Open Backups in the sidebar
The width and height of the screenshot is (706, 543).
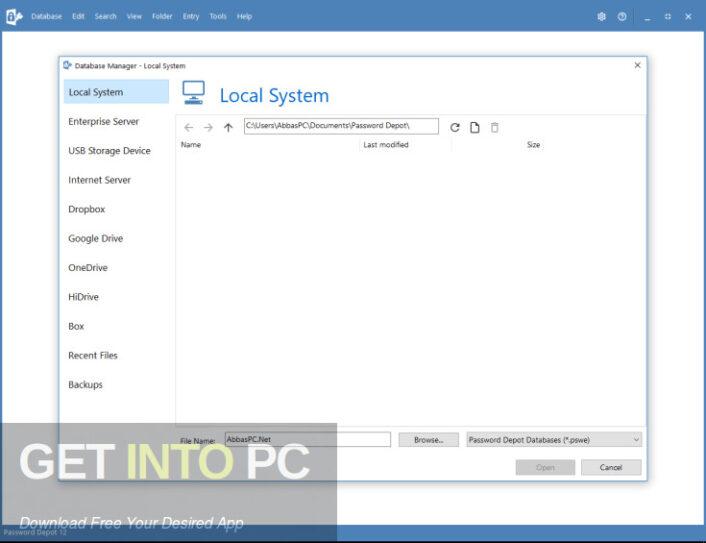point(86,385)
